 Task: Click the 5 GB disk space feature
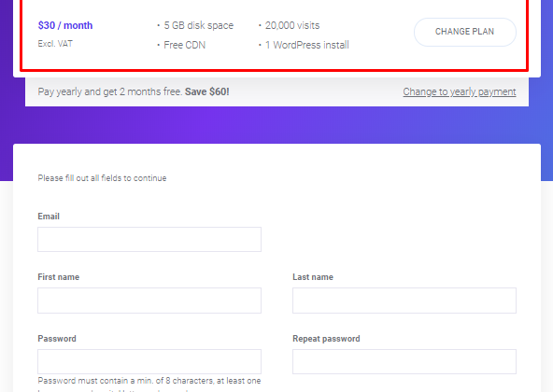point(199,25)
